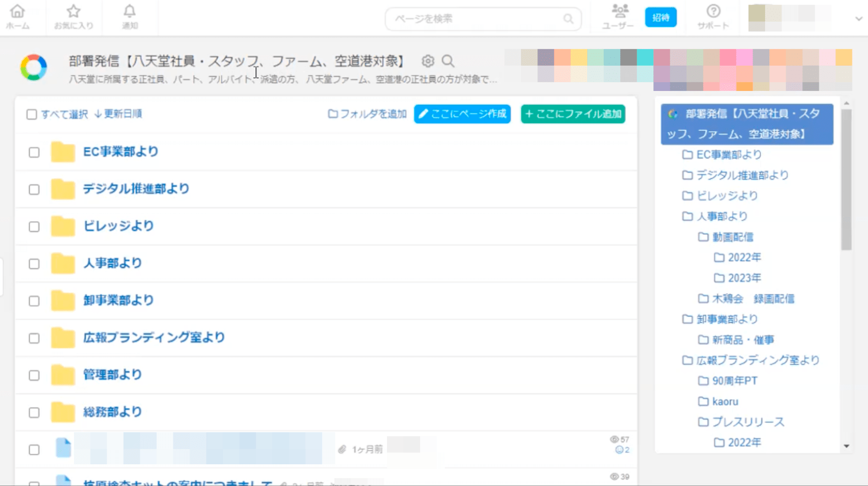868x486 pixels.
Task: Open group settings gear icon
Action: pyautogui.click(x=428, y=61)
